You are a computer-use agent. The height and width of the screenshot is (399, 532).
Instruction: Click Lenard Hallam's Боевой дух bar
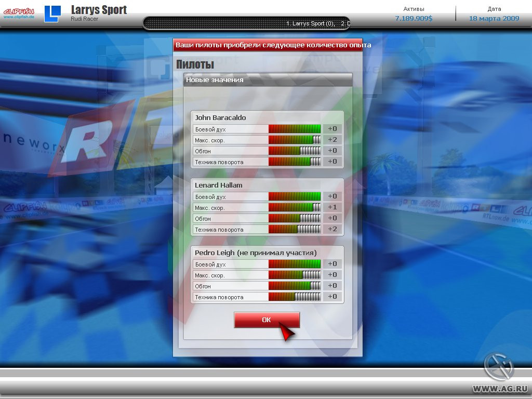point(295,196)
